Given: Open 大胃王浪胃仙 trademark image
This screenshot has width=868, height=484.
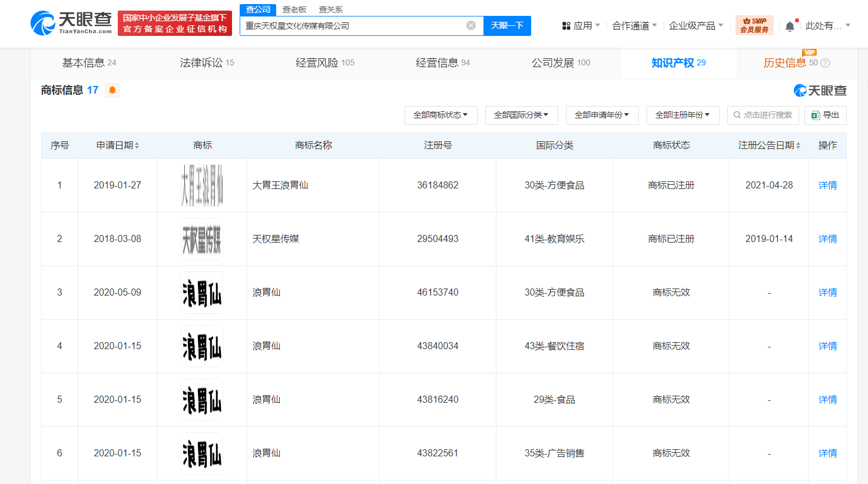Looking at the screenshot, I should (x=202, y=185).
